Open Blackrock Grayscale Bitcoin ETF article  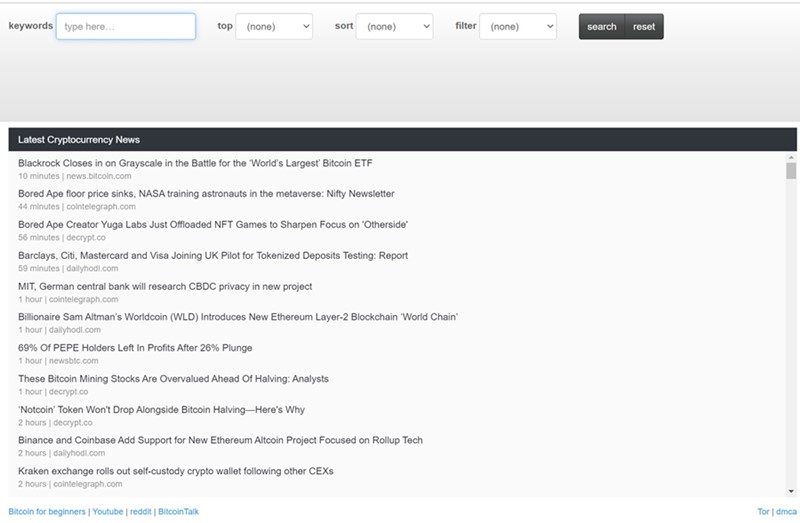(195, 163)
